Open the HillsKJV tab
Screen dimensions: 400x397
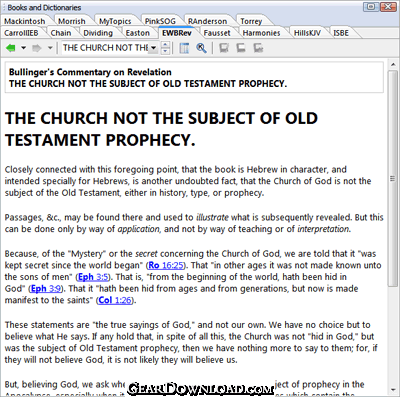click(307, 33)
